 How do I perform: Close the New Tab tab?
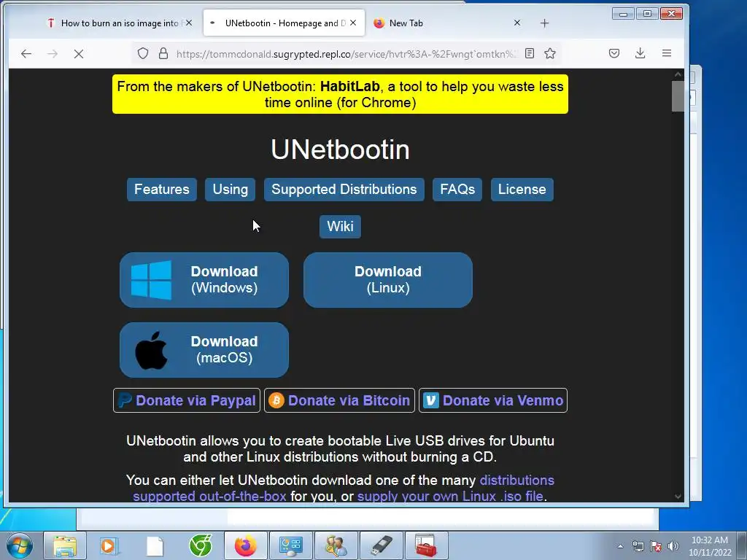point(517,23)
